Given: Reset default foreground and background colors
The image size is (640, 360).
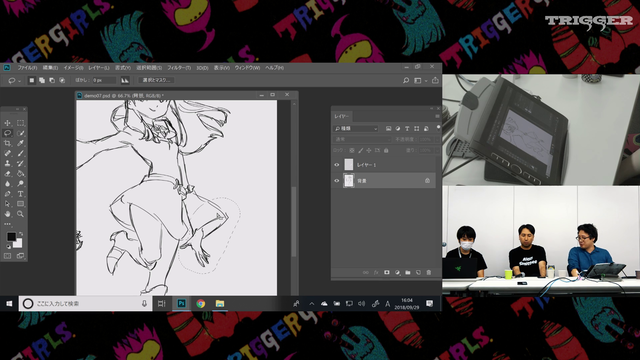Looking at the screenshot, I should (x=8, y=247).
